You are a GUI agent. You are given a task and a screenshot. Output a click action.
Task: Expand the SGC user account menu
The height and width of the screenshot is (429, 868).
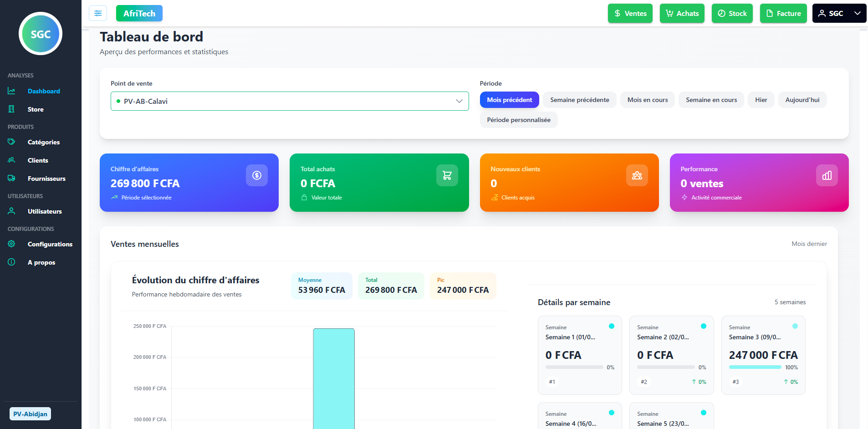click(x=839, y=13)
